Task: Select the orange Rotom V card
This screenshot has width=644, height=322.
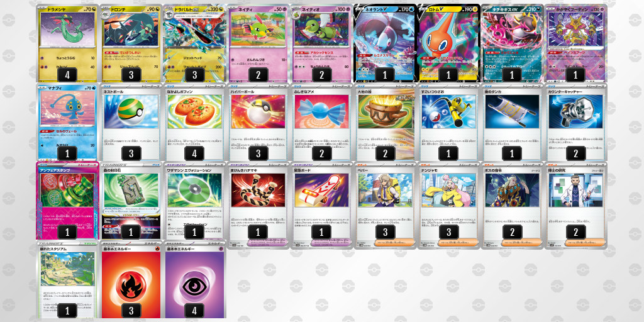Action: [x=448, y=43]
